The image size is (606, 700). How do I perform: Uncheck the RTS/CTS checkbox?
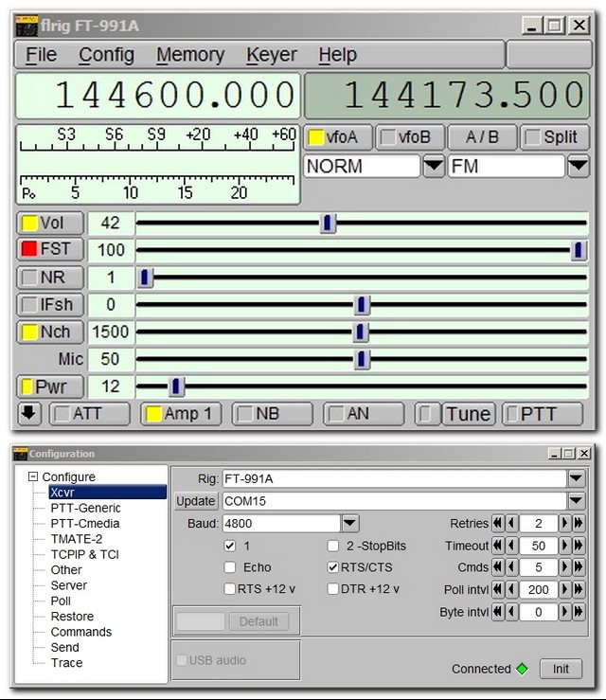click(x=333, y=567)
